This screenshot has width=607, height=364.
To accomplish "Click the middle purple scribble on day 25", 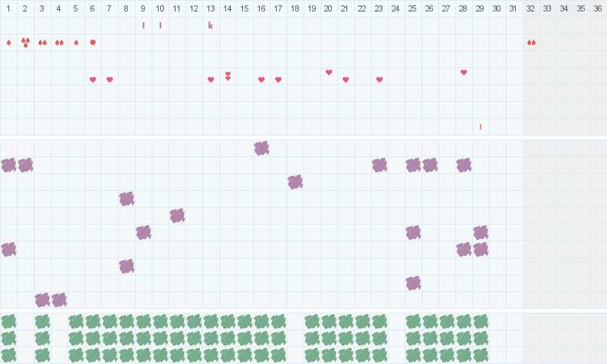I will pos(413,232).
